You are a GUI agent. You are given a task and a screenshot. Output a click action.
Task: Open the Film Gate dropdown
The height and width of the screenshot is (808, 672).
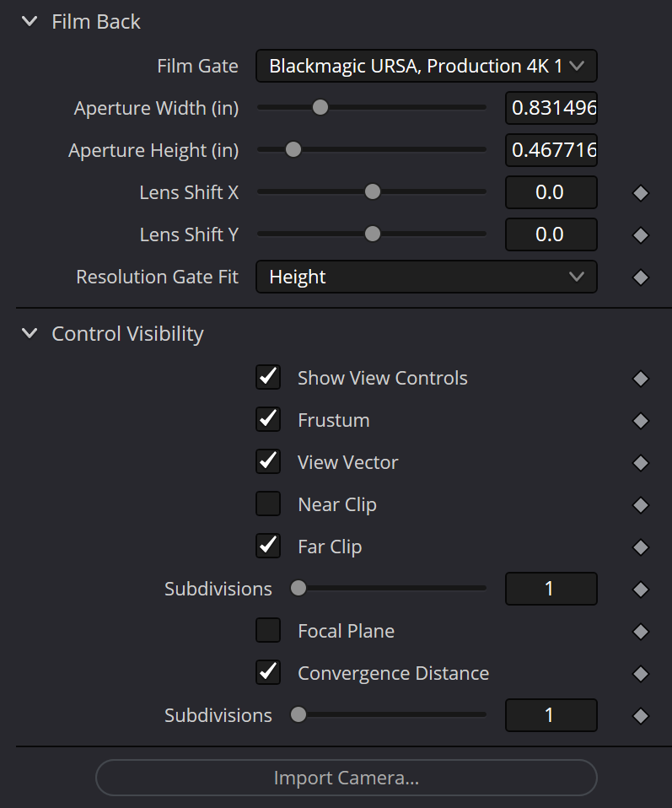426,66
